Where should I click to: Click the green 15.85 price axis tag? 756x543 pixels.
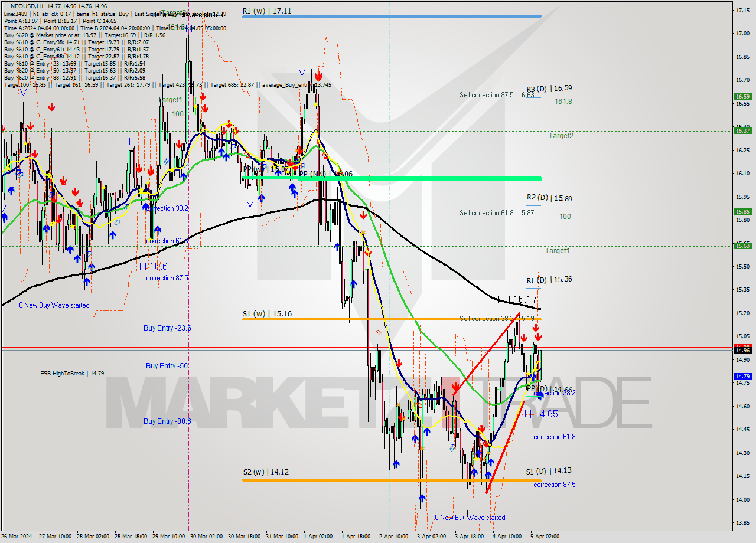(x=742, y=211)
